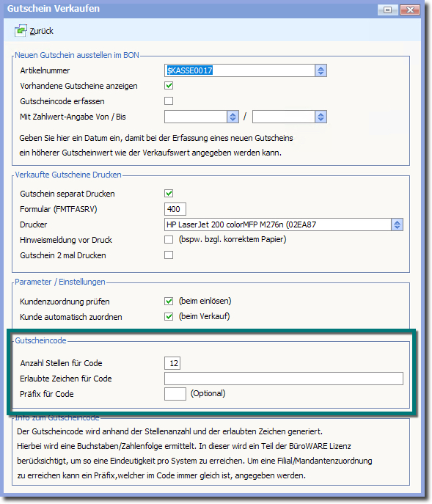Click the Formular field showing 400
Viewport: 432px width, 504px height.
(175, 209)
